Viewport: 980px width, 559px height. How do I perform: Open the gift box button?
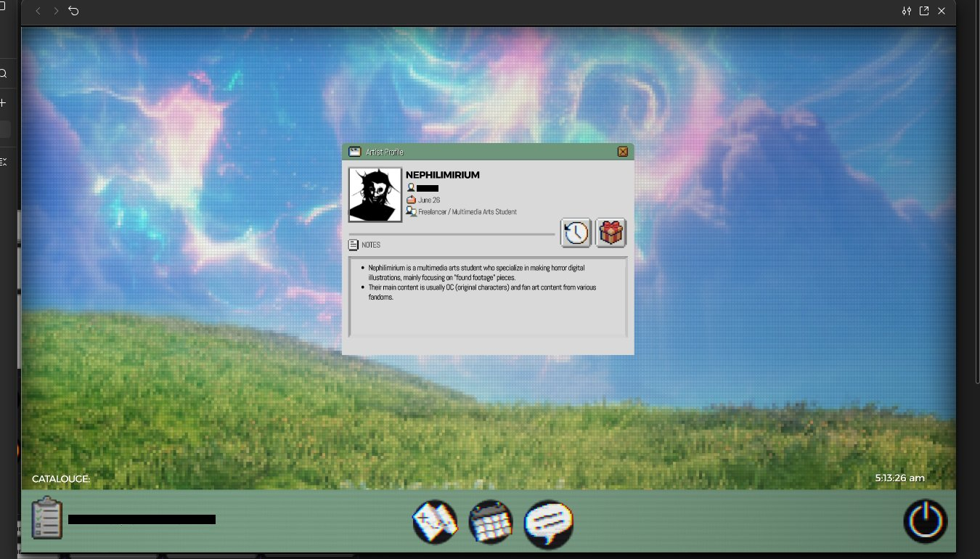tap(611, 233)
